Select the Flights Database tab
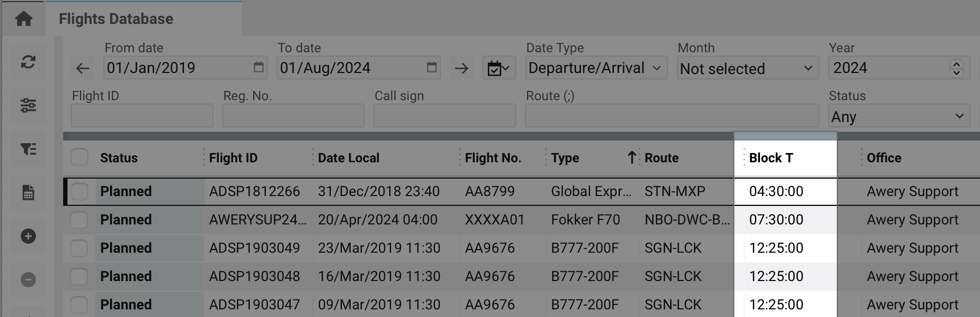The image size is (980, 317). pos(116,19)
